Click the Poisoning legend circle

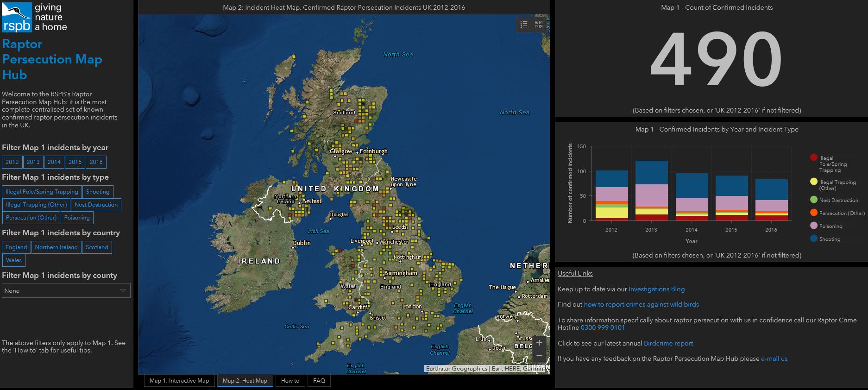[814, 226]
